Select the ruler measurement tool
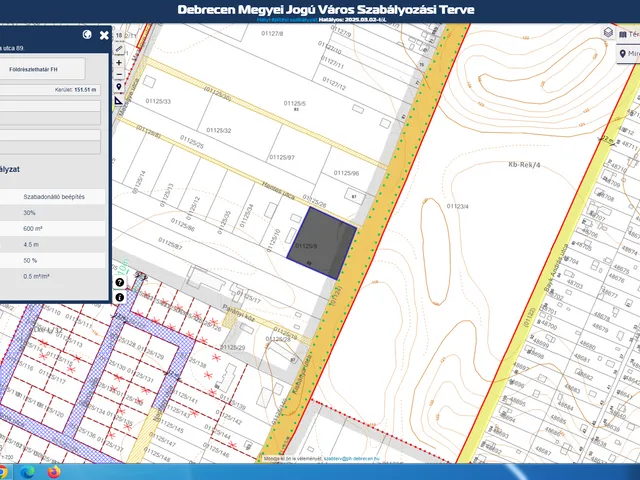The height and width of the screenshot is (480, 640). pyautogui.click(x=119, y=49)
